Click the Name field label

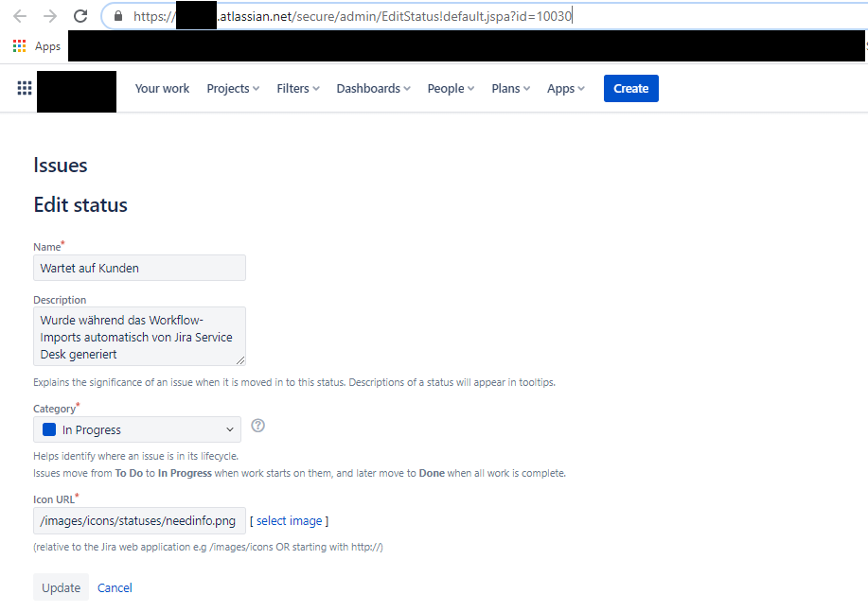coord(47,247)
